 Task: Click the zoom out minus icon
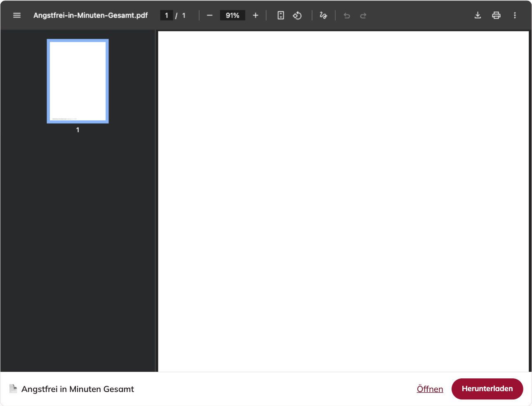coord(210,15)
